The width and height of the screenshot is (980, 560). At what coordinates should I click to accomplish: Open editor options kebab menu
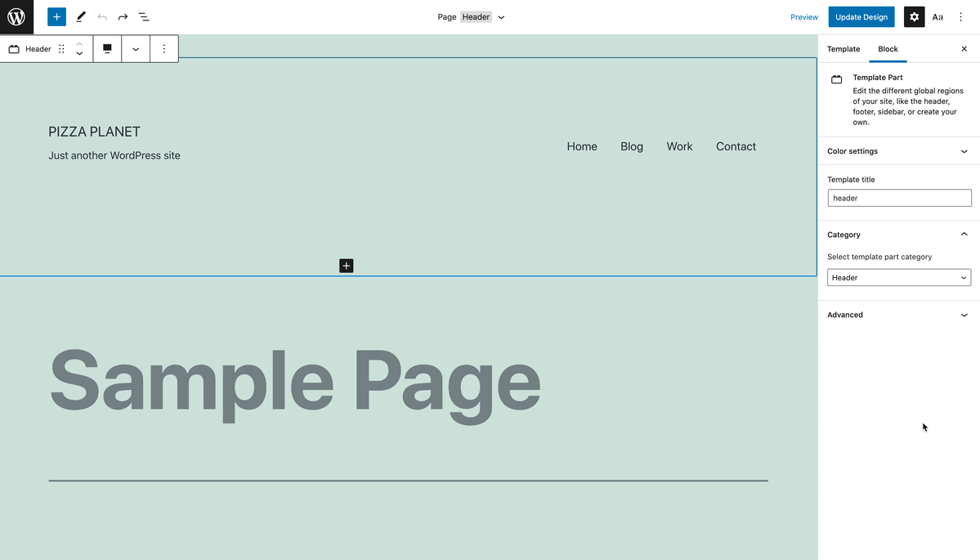point(960,17)
